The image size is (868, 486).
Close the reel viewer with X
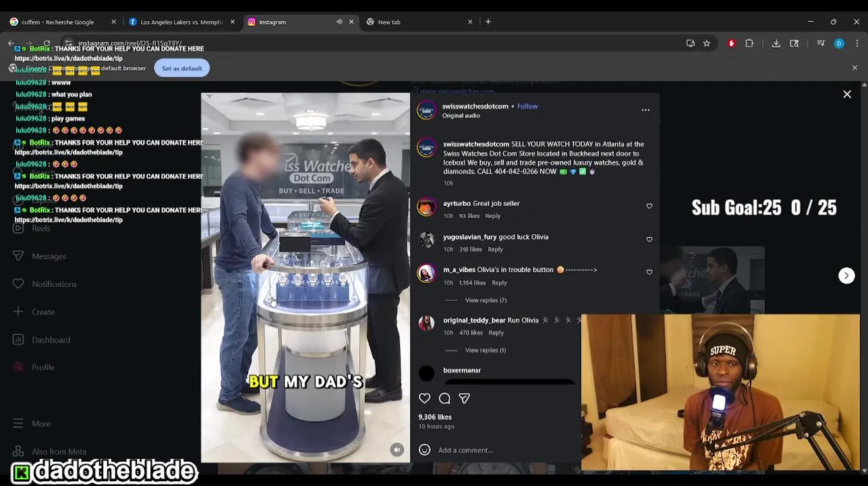pos(847,94)
